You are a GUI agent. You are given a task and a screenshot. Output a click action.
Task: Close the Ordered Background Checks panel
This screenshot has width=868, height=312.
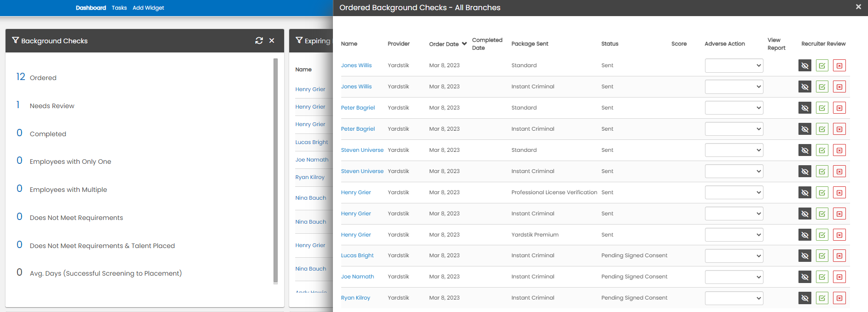858,7
